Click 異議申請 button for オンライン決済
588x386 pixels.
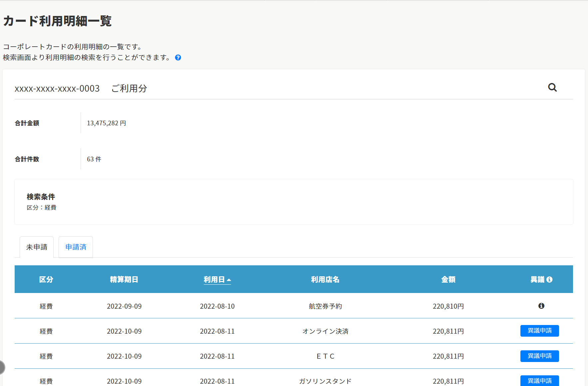point(539,331)
